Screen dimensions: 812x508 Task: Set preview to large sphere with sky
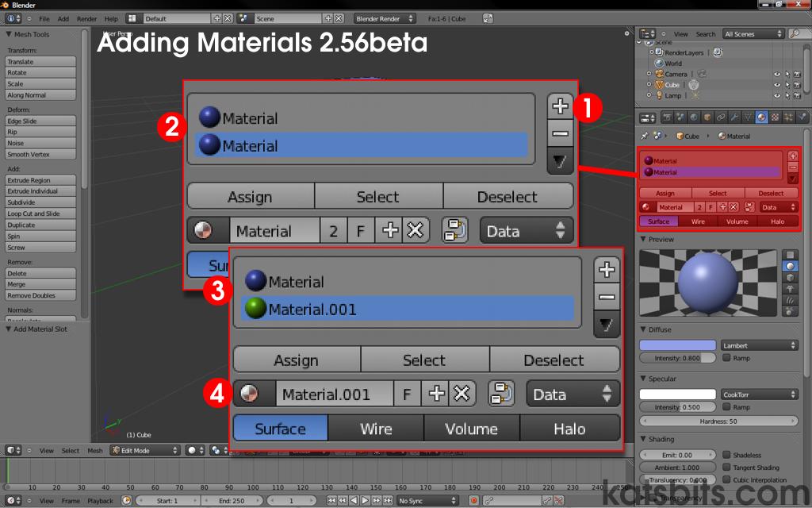point(790,311)
